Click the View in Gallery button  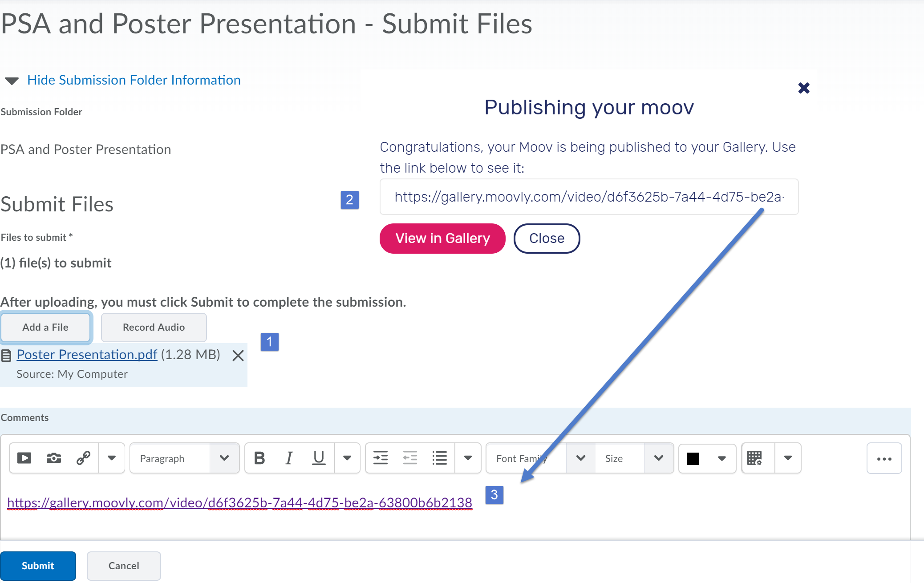[442, 239]
